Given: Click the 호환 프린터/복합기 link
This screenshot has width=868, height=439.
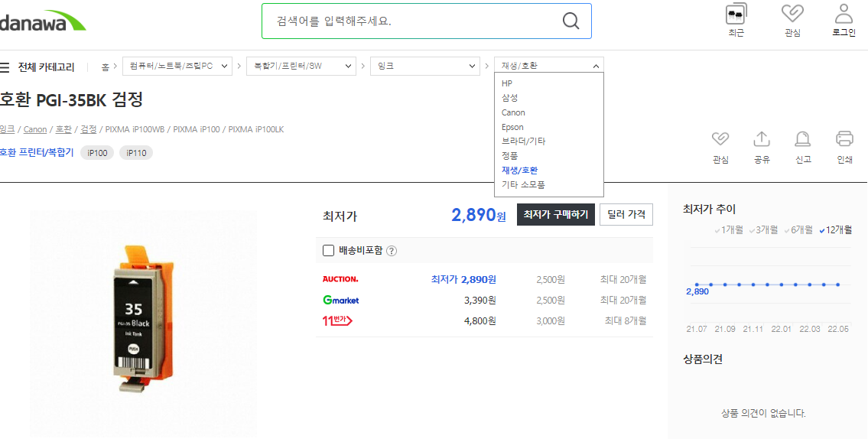Looking at the screenshot, I should coord(37,153).
